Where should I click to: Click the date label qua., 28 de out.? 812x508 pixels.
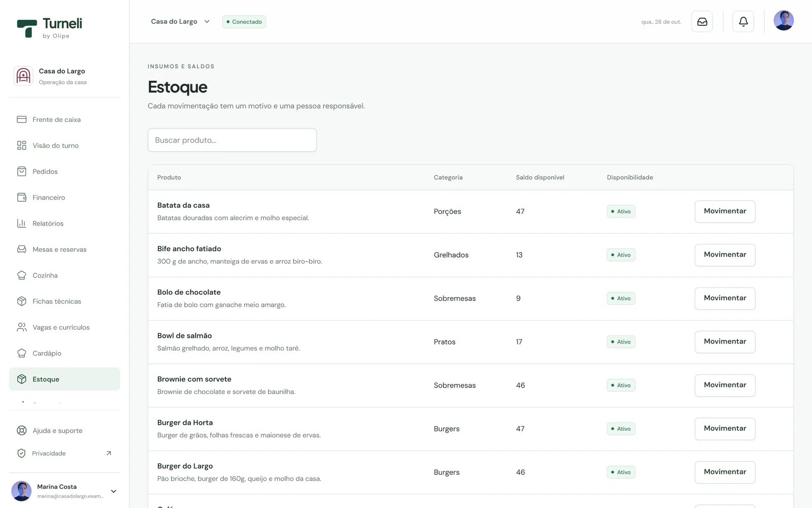pyautogui.click(x=661, y=22)
